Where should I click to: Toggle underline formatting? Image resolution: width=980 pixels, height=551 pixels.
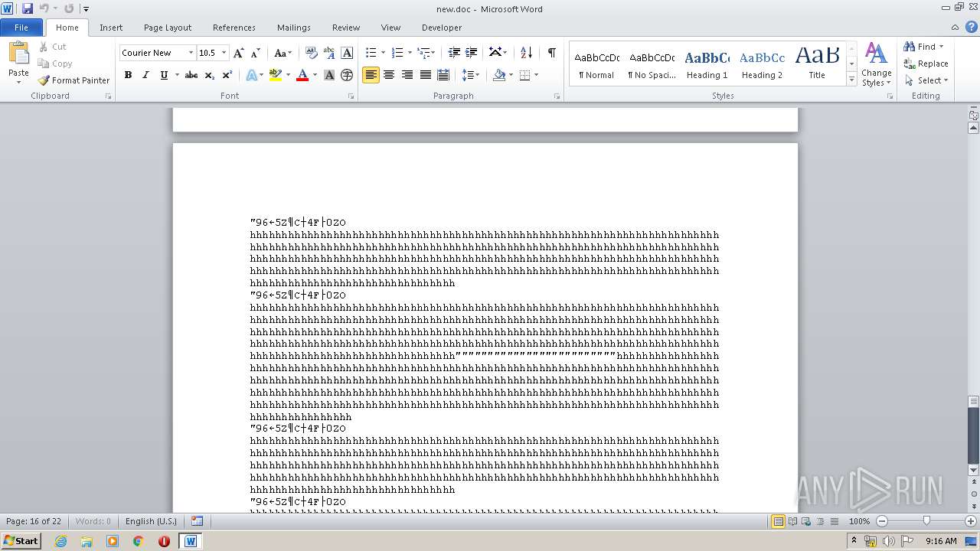coord(163,75)
